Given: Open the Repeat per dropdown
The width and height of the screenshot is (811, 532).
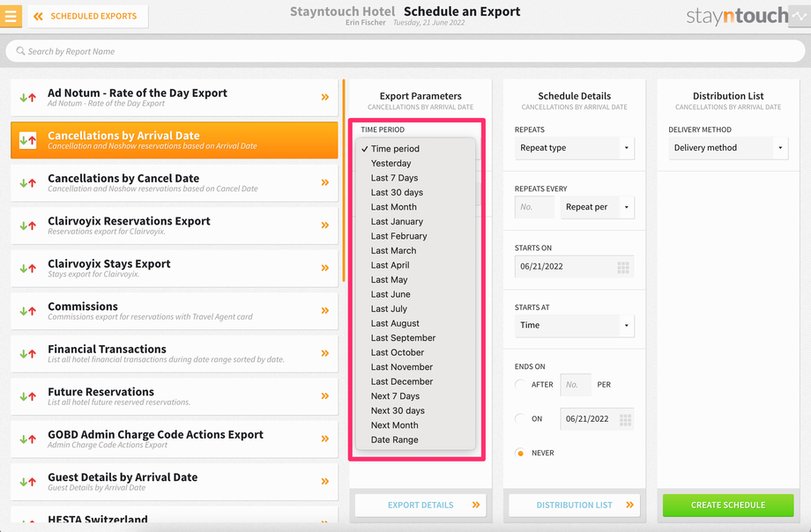Looking at the screenshot, I should point(598,207).
